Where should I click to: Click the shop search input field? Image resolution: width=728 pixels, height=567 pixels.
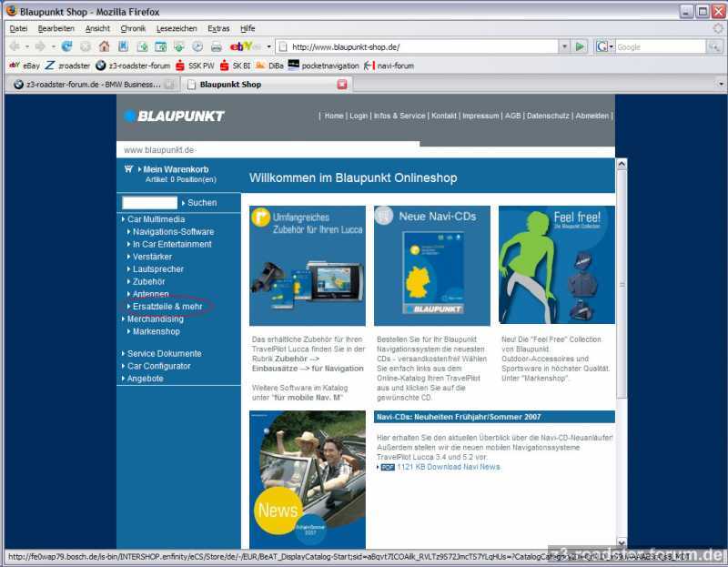click(149, 203)
